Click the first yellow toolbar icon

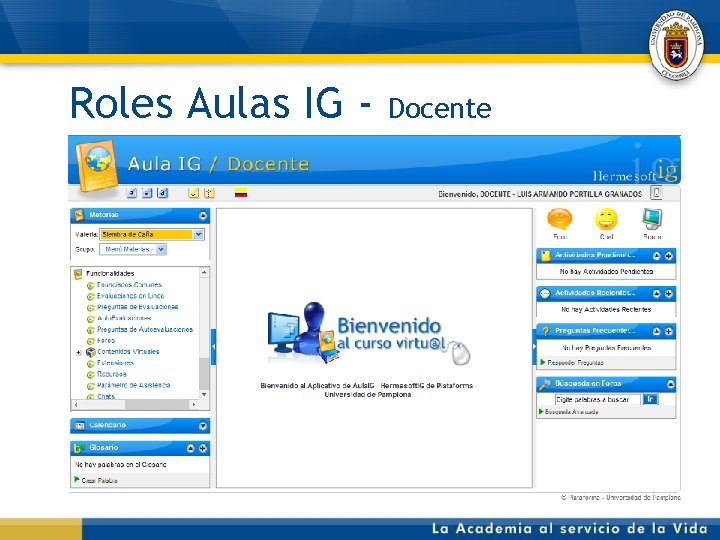tap(193, 193)
